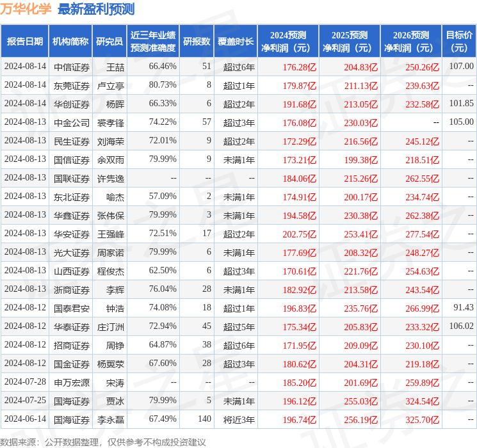Click the 2024预测净利润 column header

[x=288, y=42]
